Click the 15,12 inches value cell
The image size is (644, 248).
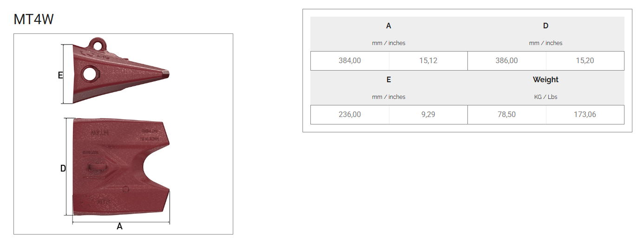428,61
